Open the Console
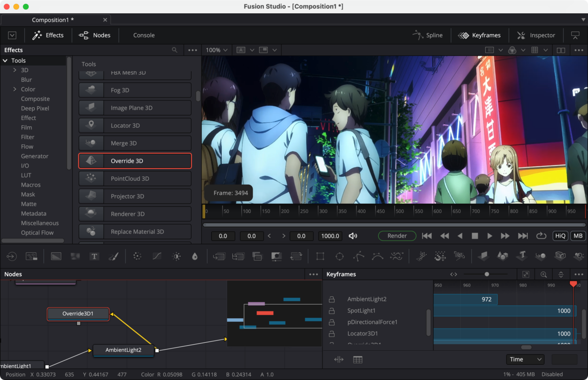Viewport: 588px width, 380px height. pos(144,35)
